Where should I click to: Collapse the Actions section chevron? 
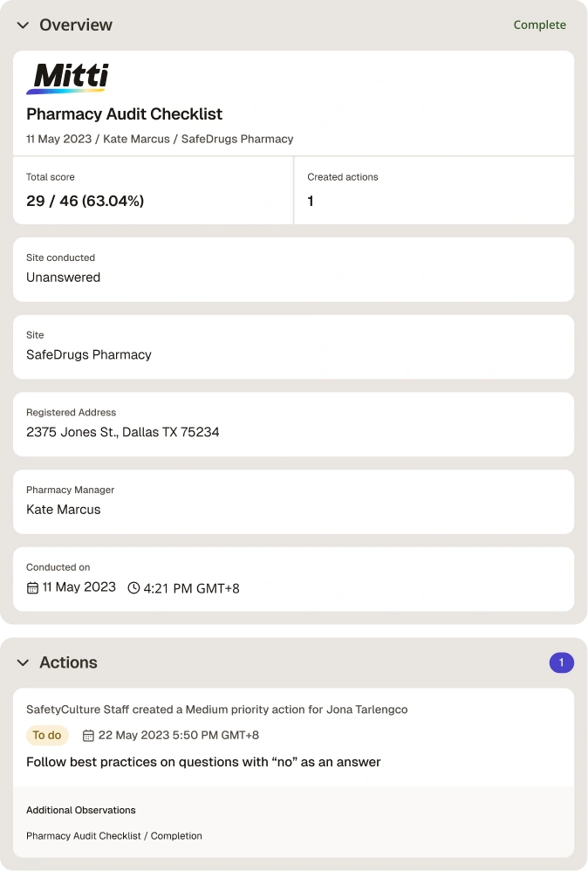[x=23, y=662]
